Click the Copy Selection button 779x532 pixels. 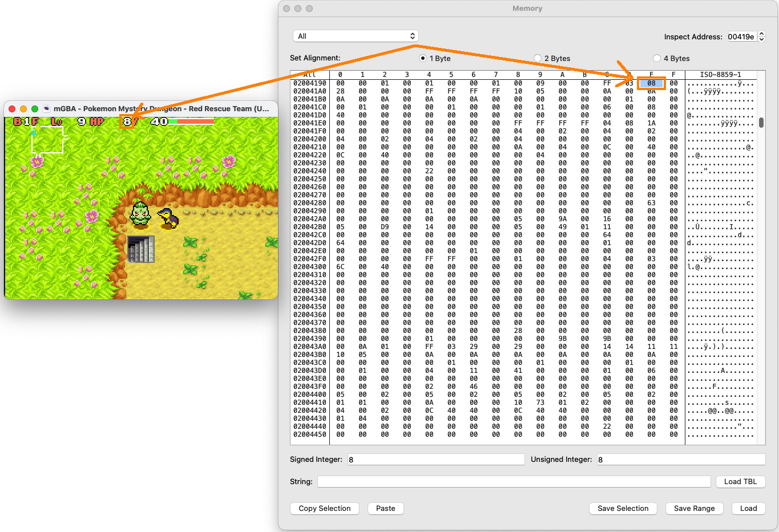coord(325,508)
